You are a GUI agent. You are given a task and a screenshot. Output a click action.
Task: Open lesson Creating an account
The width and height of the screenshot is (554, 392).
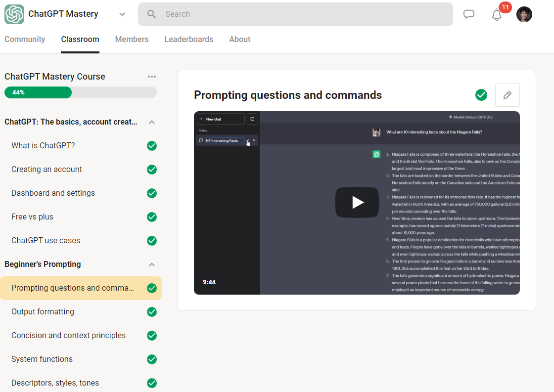46,169
